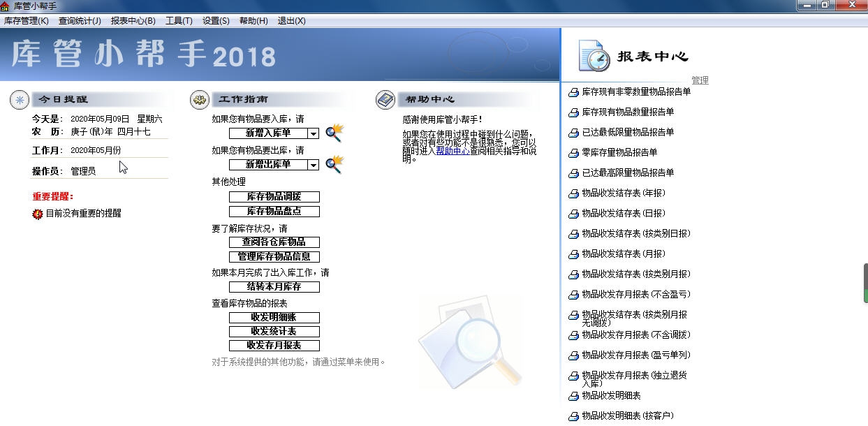Open the 工具(T) menu

[x=179, y=20]
